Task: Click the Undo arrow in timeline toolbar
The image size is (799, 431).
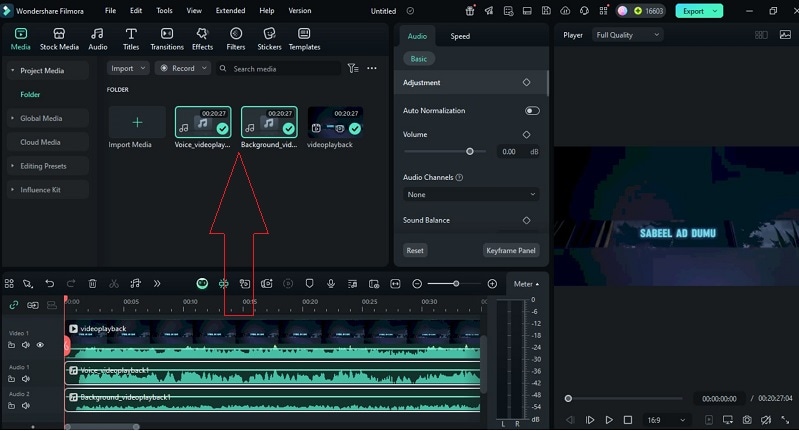Action: pyautogui.click(x=49, y=284)
